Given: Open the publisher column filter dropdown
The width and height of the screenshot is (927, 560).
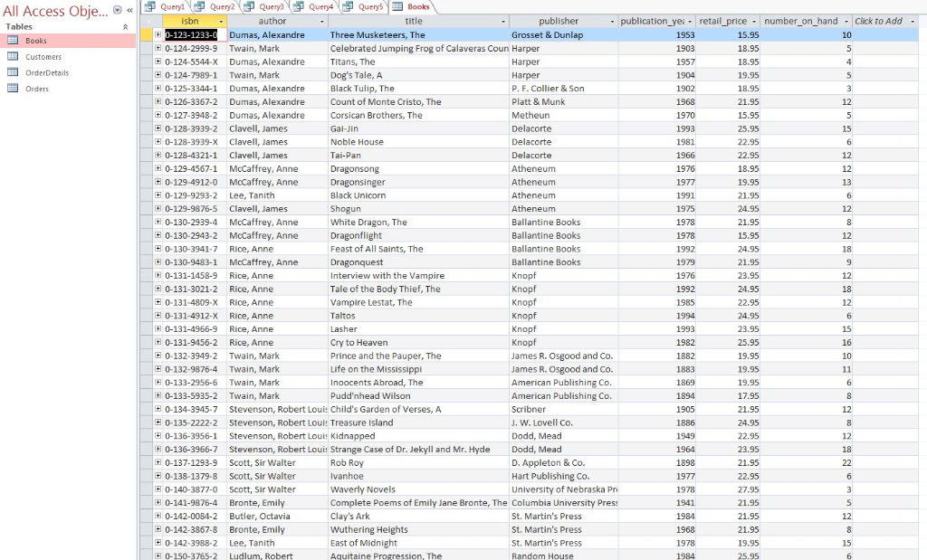Looking at the screenshot, I should point(612,22).
